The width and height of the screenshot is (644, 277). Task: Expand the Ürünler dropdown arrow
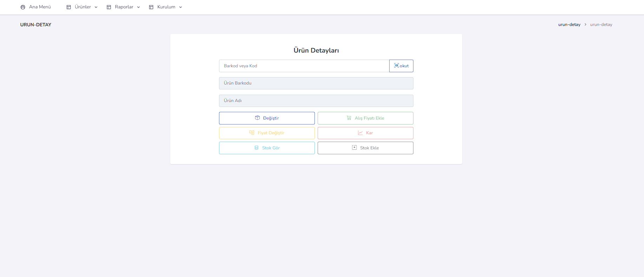(96, 7)
